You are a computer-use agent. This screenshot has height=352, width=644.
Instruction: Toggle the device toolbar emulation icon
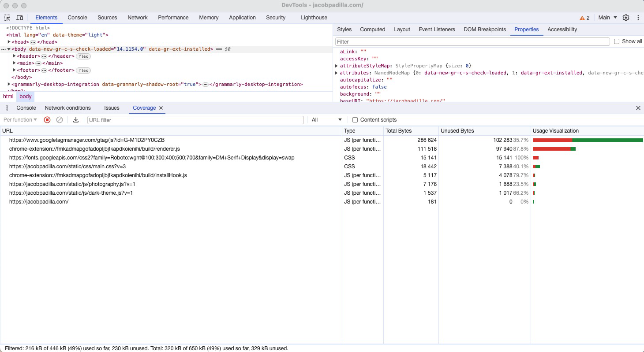[x=19, y=18]
